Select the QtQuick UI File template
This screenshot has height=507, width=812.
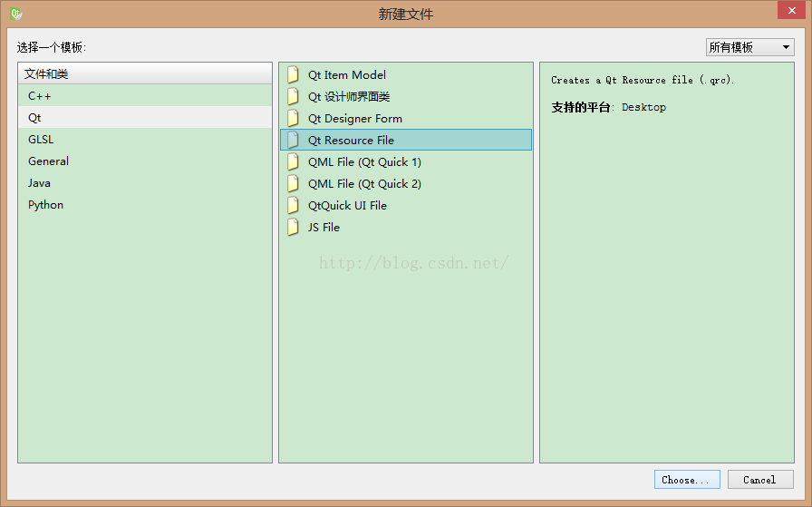click(406, 205)
